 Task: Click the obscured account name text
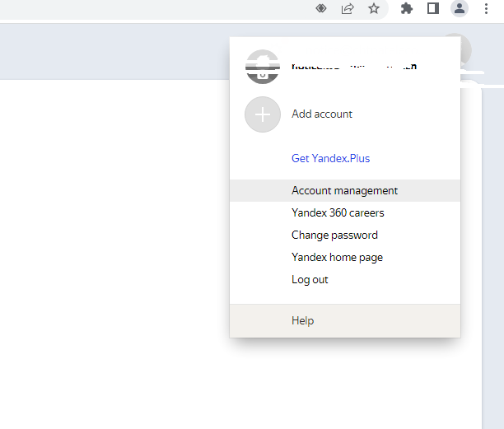[354, 67]
